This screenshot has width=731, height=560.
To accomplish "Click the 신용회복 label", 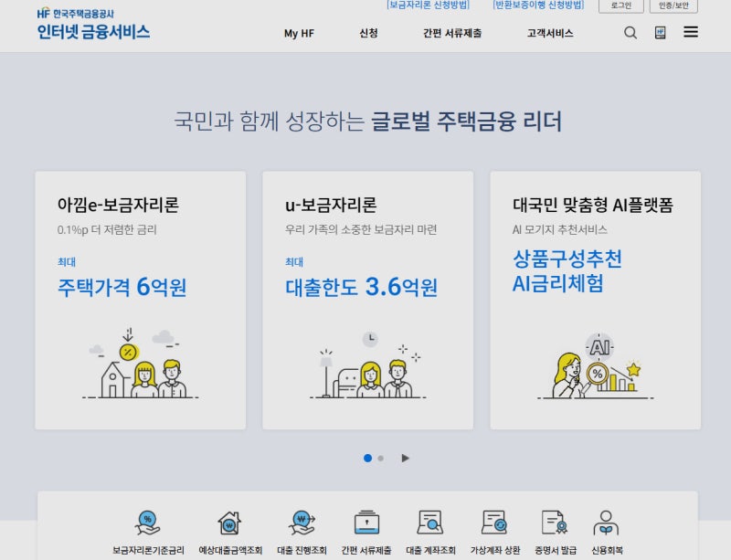I will (x=607, y=550).
